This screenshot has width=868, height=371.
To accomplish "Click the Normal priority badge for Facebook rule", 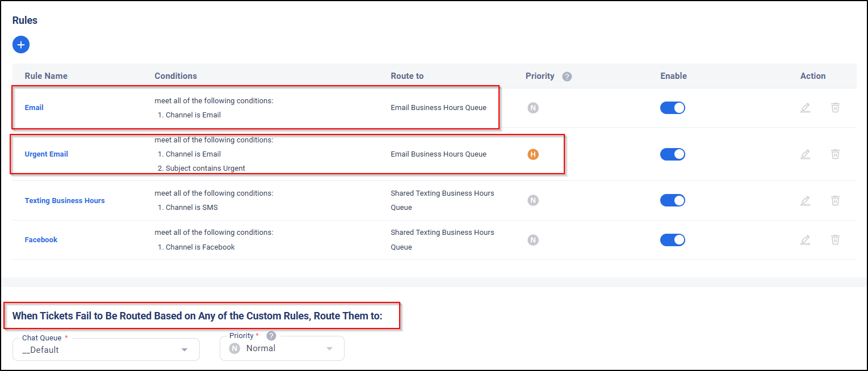I will [x=533, y=240].
